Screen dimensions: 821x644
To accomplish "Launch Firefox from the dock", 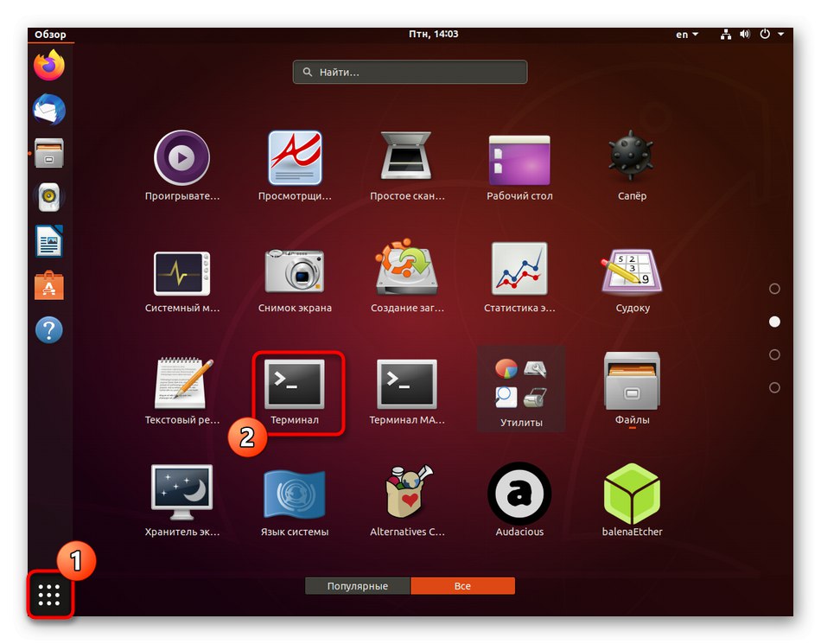I will pyautogui.click(x=48, y=65).
